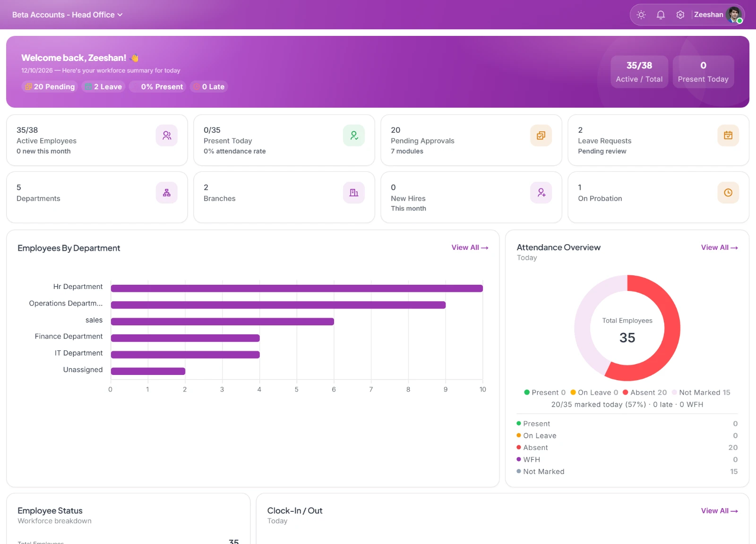Select the 2 Leave badge

coord(103,87)
